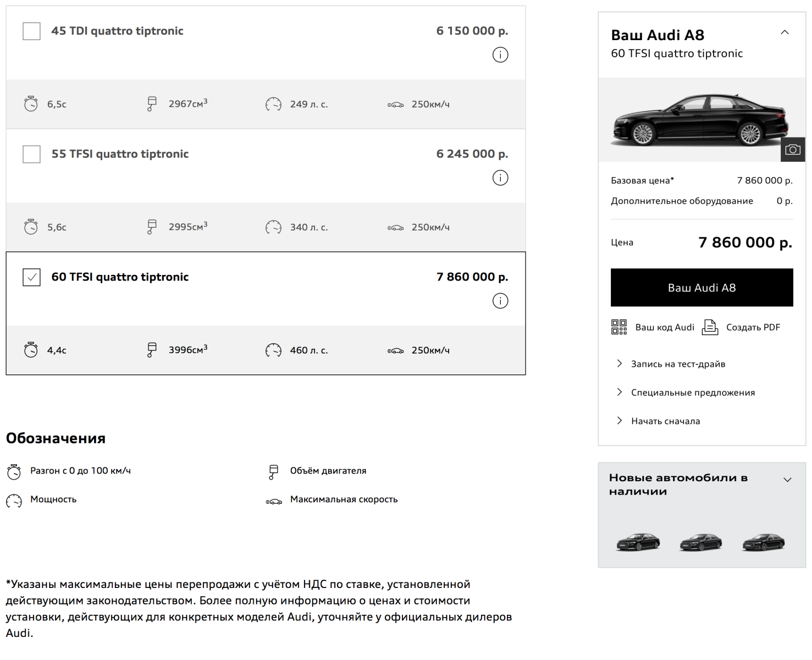812x660 pixels.
Task: Check the 45 TDI quattro tiptronic checkbox
Action: [x=31, y=31]
